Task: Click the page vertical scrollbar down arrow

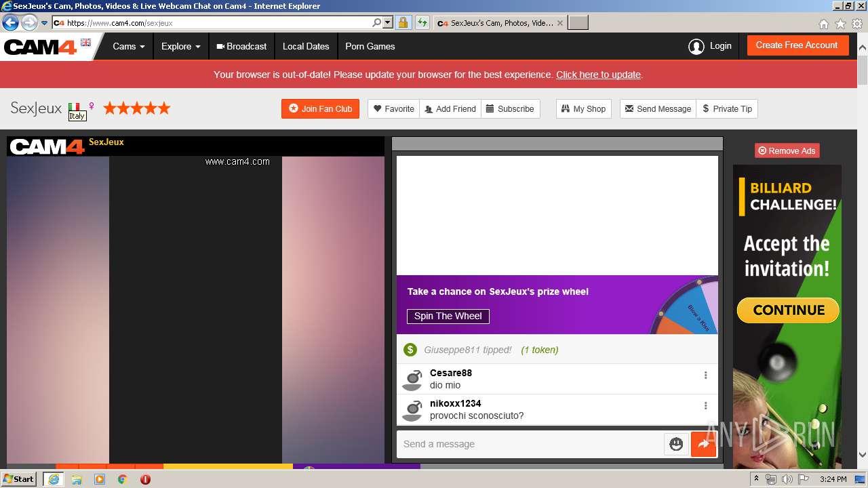Action: pos(863,455)
